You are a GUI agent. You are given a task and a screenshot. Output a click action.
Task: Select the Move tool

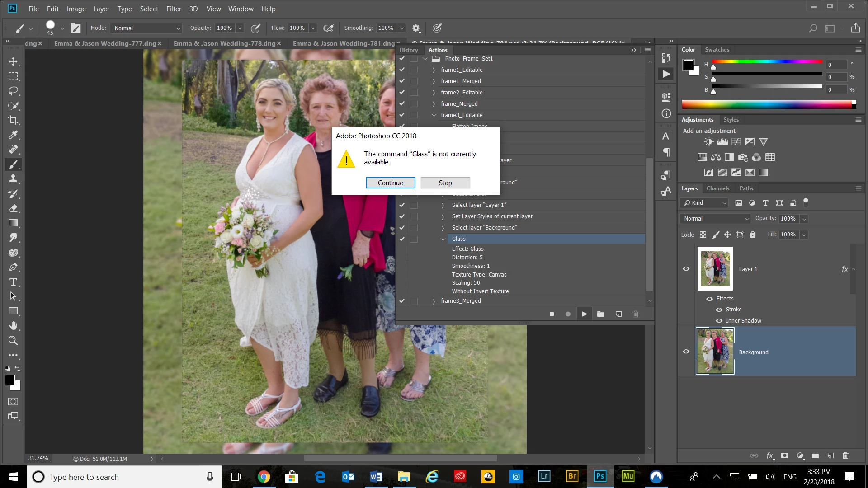pos(13,61)
